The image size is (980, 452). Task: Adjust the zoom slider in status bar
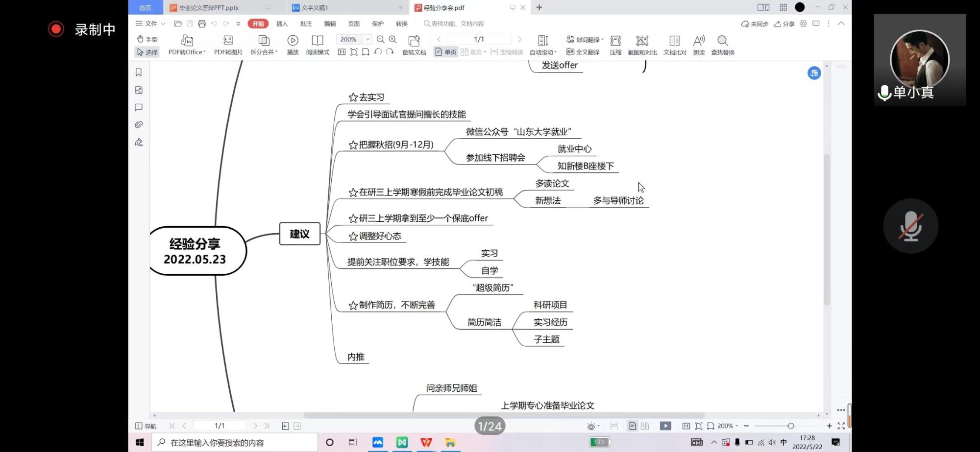pyautogui.click(x=790, y=426)
